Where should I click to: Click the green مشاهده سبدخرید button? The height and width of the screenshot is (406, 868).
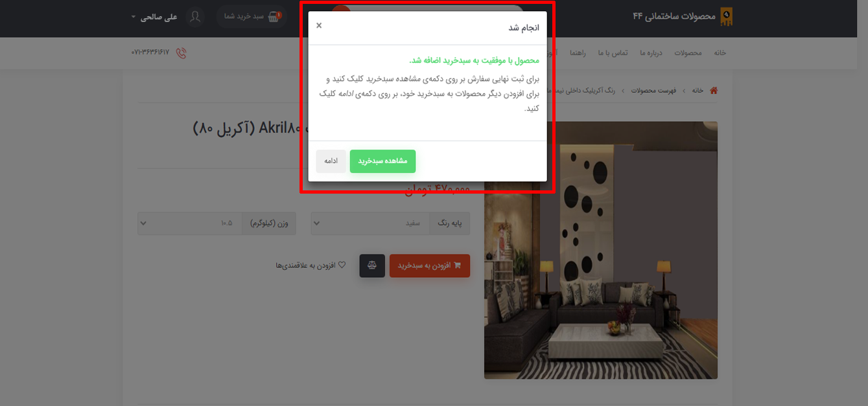(x=382, y=161)
